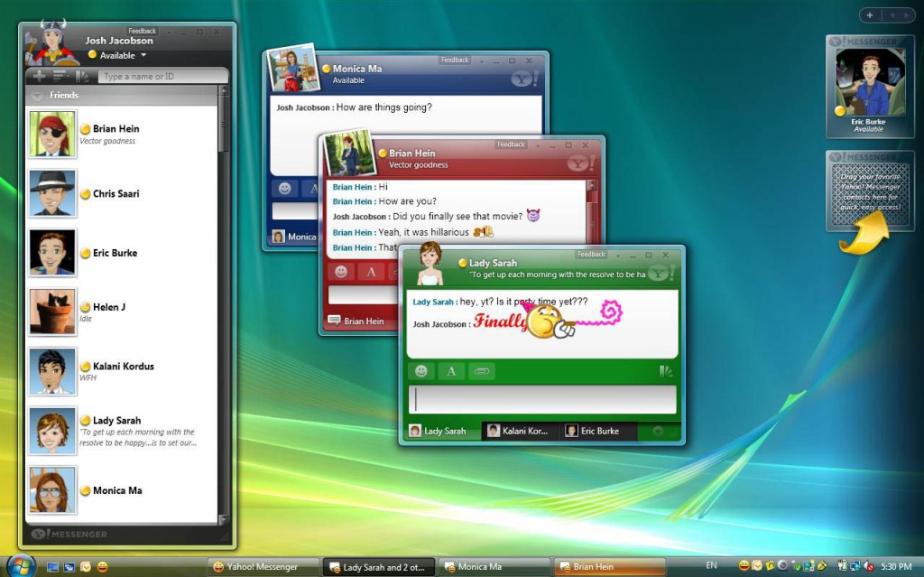Viewport: 924px width, 577px height.
Task: Open font formatting with the A icon
Action: pyautogui.click(x=451, y=370)
